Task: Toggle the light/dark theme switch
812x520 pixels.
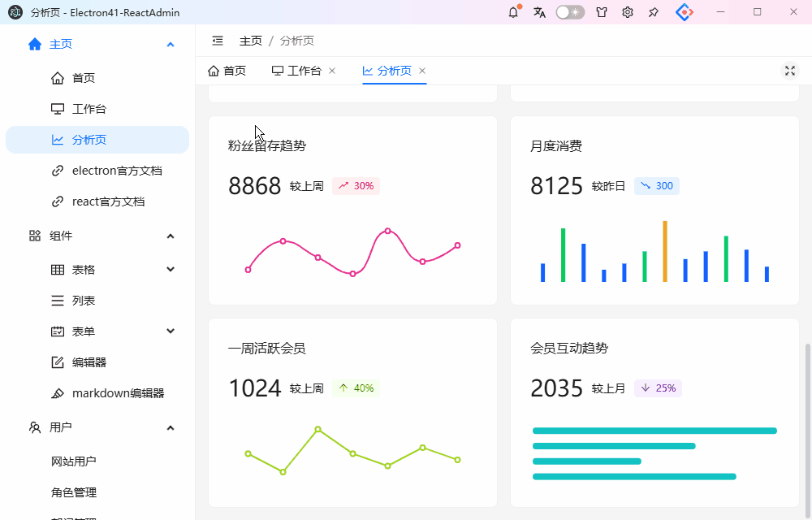Action: tap(570, 12)
